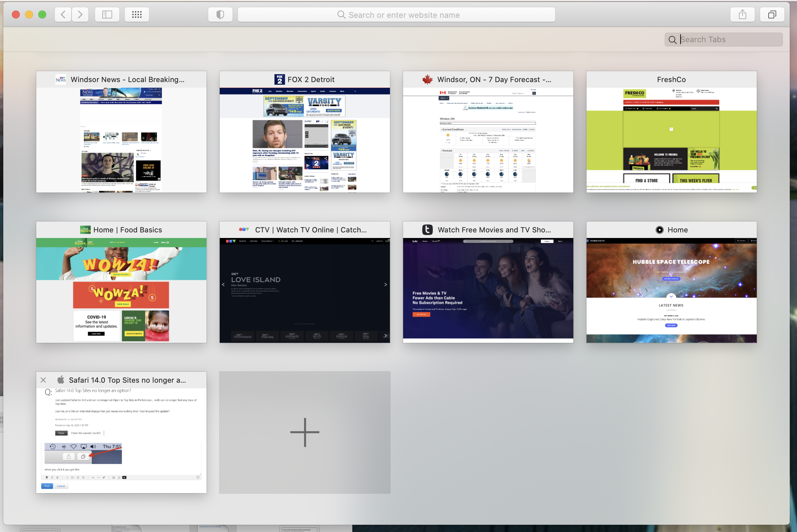The height and width of the screenshot is (532, 797).
Task: Open the start page grid icon
Action: point(137,15)
